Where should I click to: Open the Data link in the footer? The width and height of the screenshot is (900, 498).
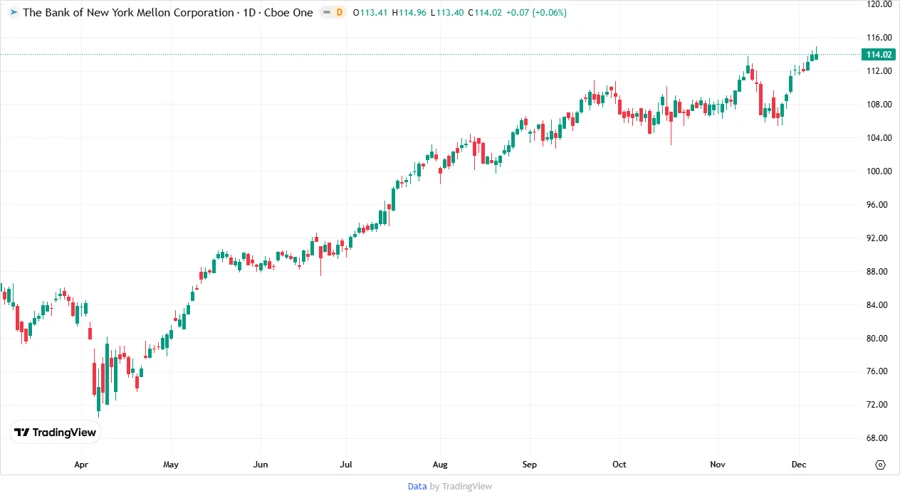pyautogui.click(x=417, y=486)
